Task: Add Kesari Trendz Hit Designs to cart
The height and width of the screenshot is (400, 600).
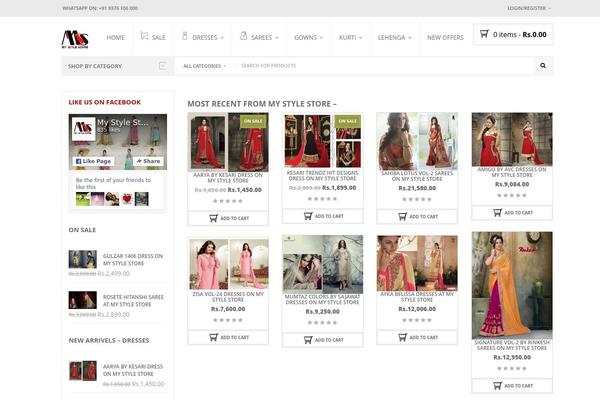Action: [x=323, y=216]
